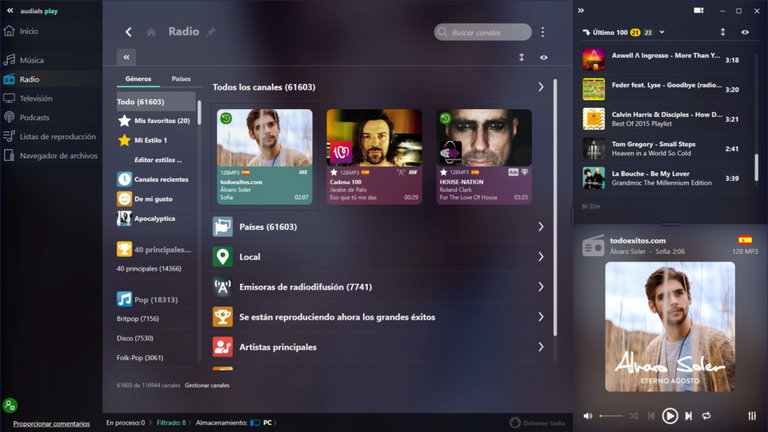Open Editor estilos link
The height and width of the screenshot is (432, 768).
pos(158,160)
